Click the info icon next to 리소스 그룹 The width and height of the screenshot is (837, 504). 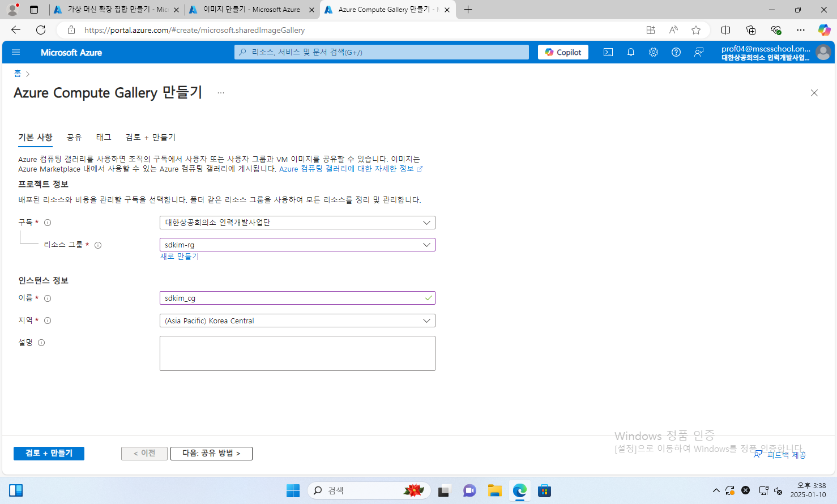tap(98, 245)
